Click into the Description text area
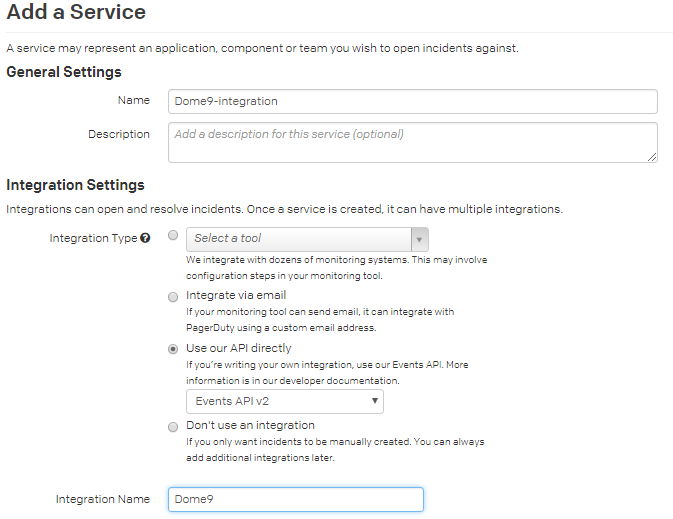Screen dimensions: 673x519 click(x=413, y=143)
